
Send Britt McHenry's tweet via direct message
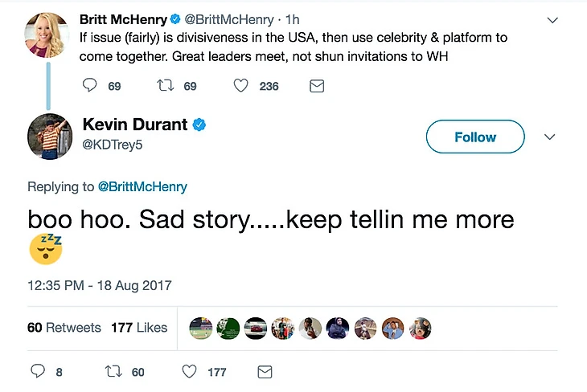[317, 86]
